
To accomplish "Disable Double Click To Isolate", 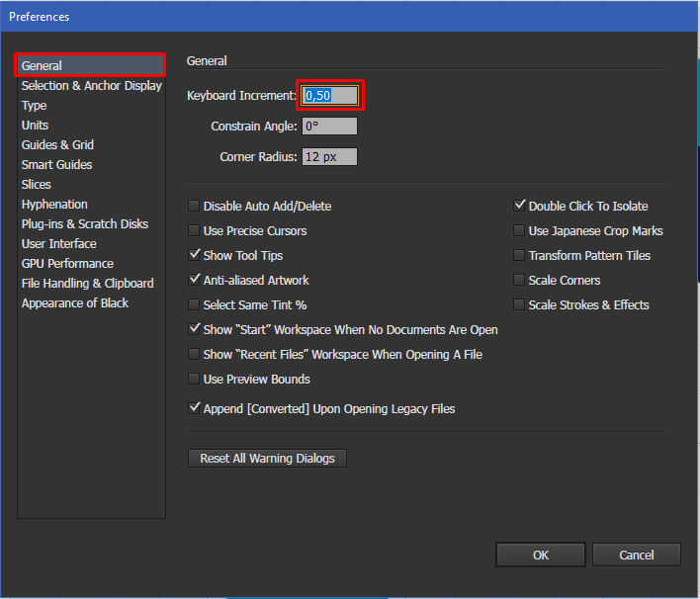I will (x=519, y=207).
